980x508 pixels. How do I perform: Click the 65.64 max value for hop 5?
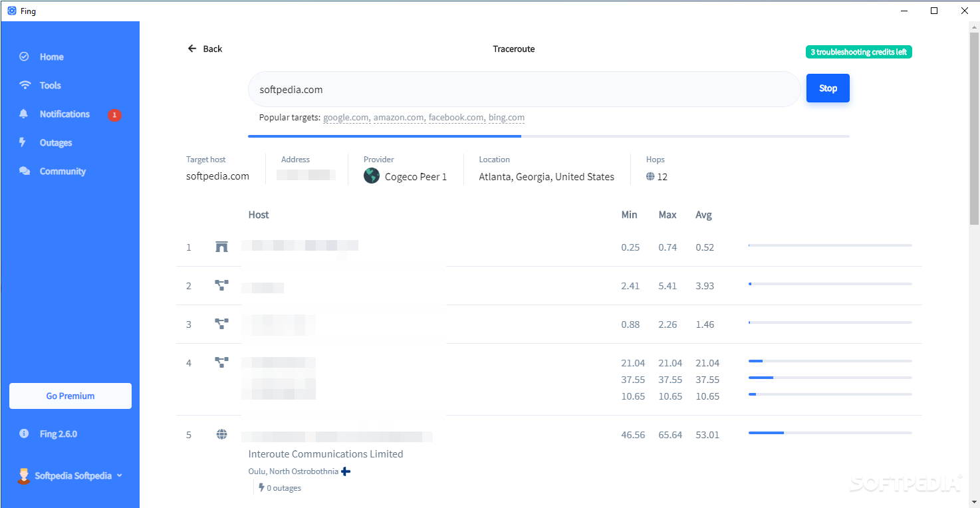[670, 435]
